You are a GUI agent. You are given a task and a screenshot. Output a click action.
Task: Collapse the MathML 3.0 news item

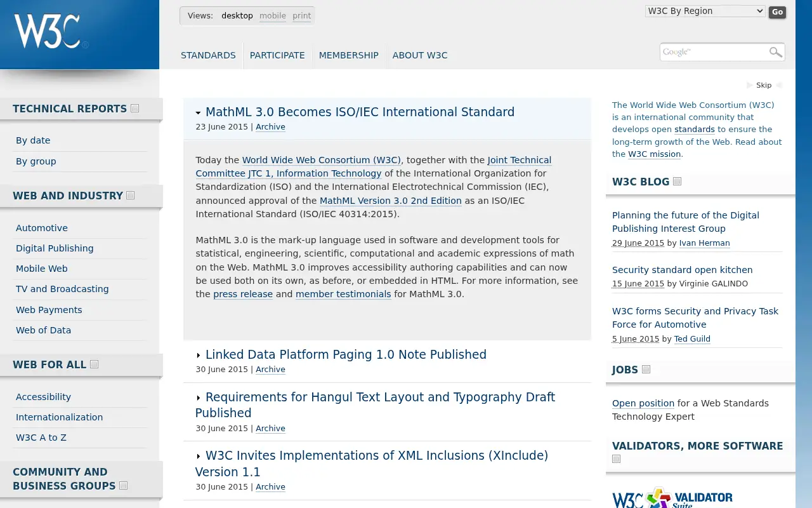(199, 113)
